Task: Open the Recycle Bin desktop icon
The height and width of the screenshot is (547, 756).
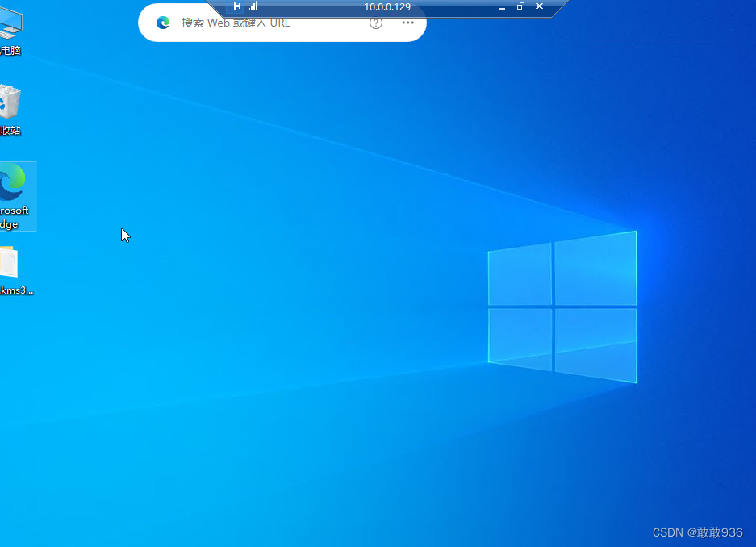Action: [x=10, y=110]
